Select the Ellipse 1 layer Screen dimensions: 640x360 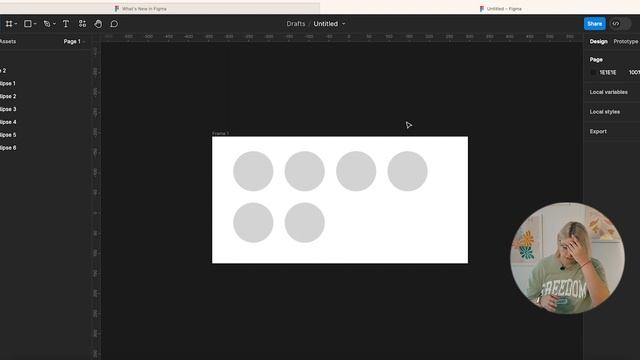(8, 83)
